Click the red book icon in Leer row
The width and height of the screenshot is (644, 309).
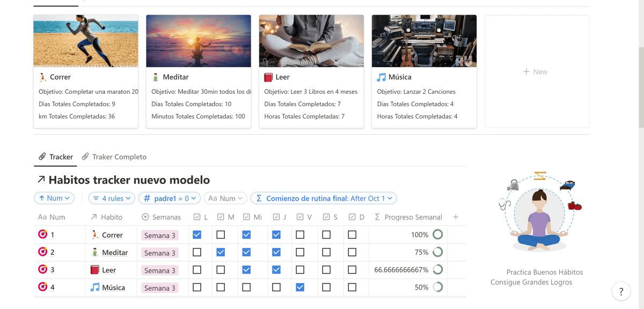[95, 270]
